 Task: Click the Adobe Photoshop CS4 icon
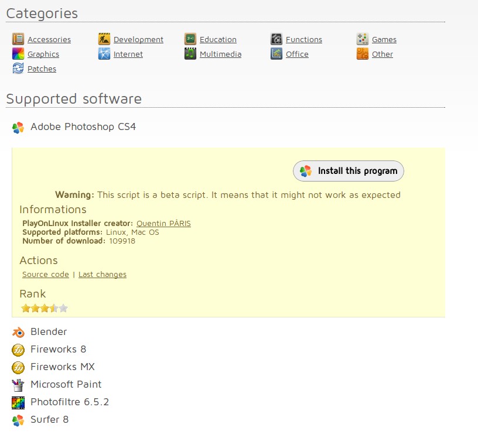(18, 128)
